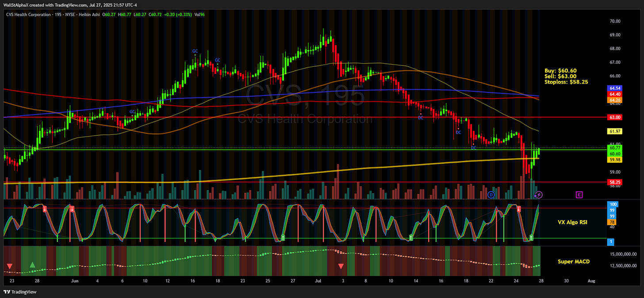Click the red 64.40 price label
The image size is (644, 298).
[x=616, y=94]
